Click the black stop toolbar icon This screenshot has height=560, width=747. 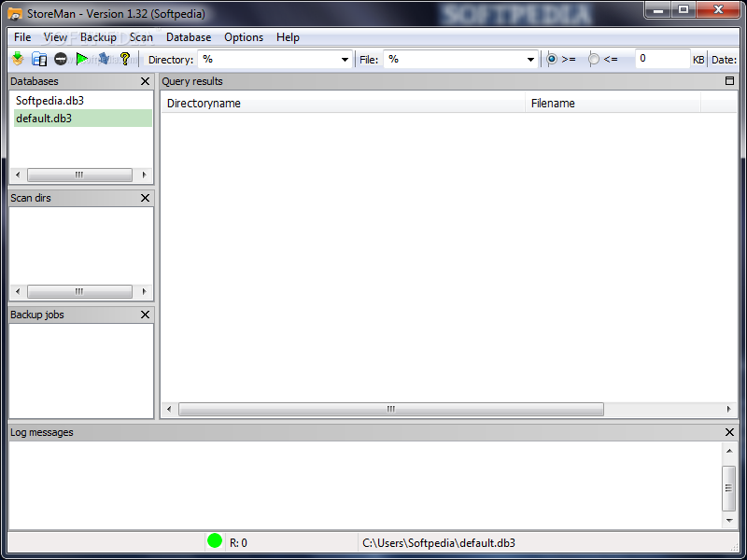(61, 59)
